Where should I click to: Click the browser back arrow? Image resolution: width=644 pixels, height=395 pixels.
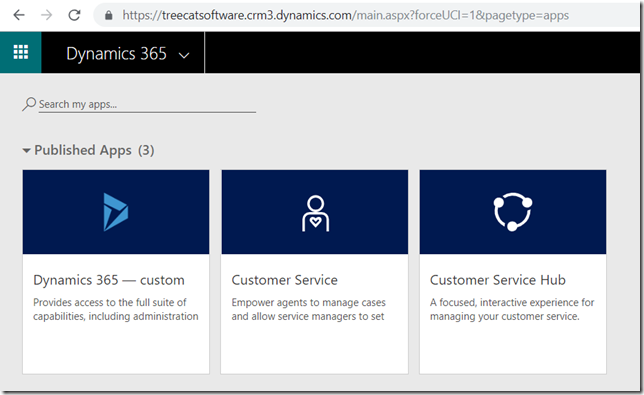tap(19, 15)
